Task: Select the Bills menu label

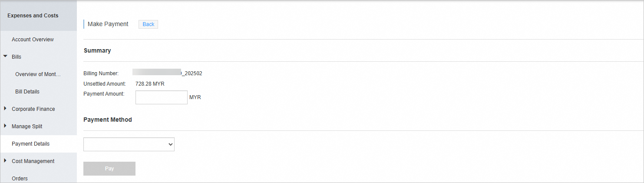Action: pos(17,57)
